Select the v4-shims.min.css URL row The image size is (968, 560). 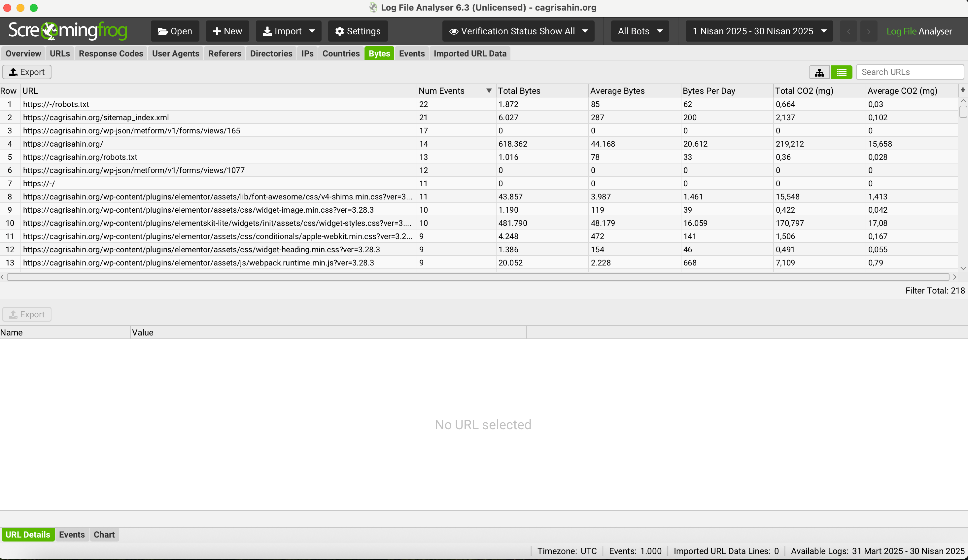coord(479,196)
